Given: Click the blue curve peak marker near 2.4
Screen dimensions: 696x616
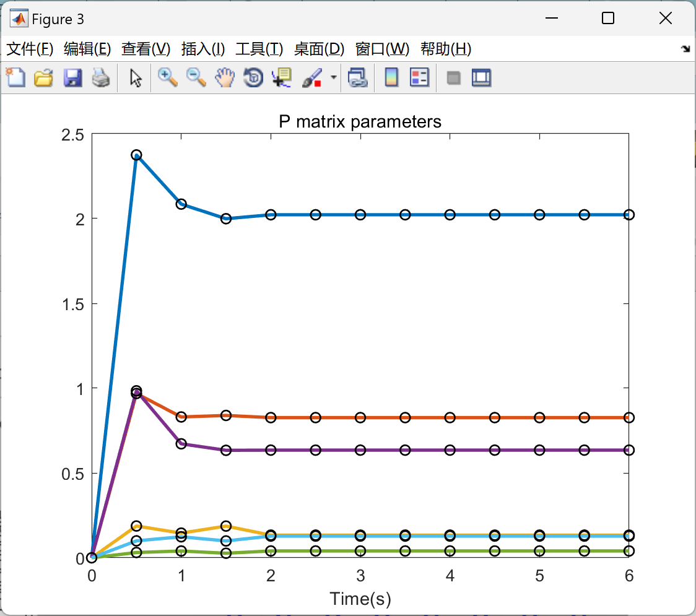Looking at the screenshot, I should (x=136, y=155).
